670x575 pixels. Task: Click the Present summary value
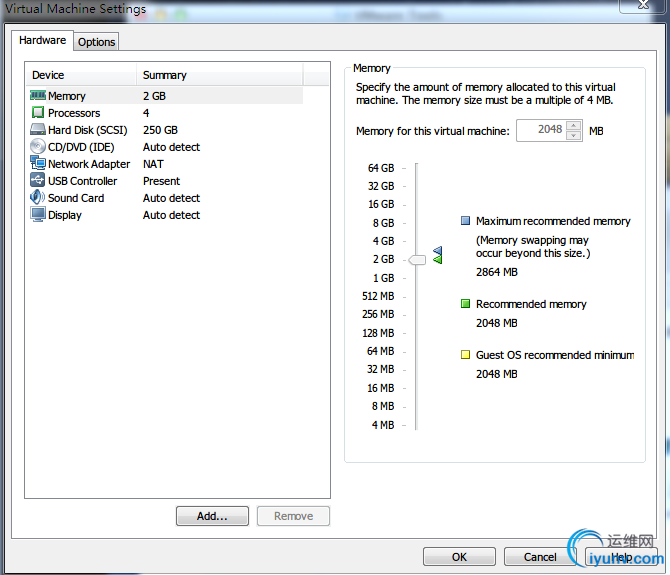162,181
